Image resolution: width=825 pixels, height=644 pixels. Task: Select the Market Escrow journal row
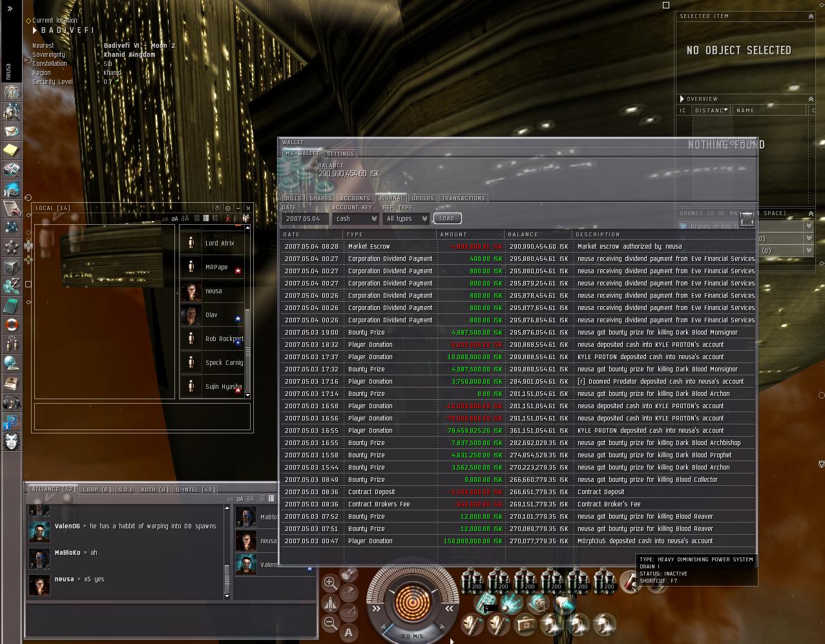[x=517, y=246]
